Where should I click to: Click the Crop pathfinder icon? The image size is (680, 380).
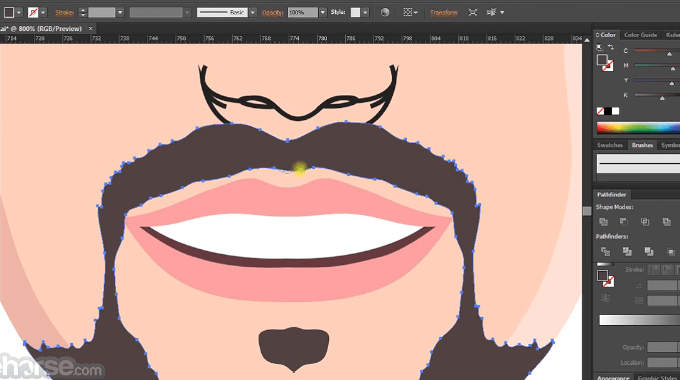click(x=671, y=251)
